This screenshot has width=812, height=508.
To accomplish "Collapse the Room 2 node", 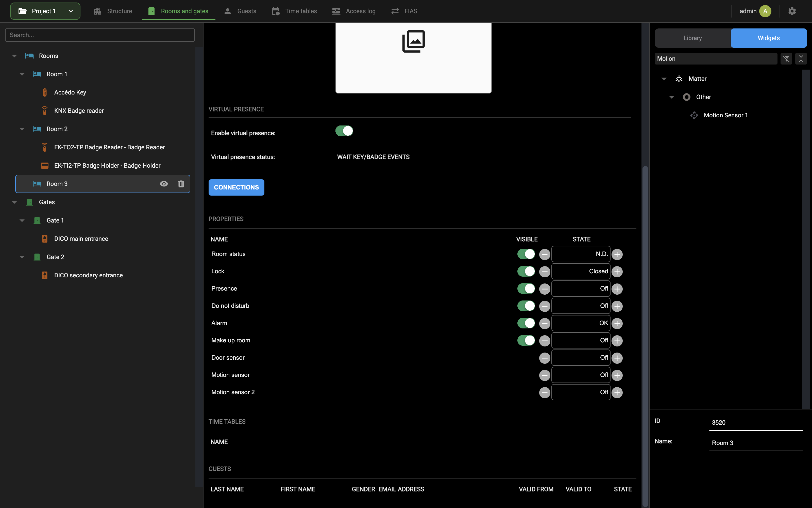I will click(22, 129).
